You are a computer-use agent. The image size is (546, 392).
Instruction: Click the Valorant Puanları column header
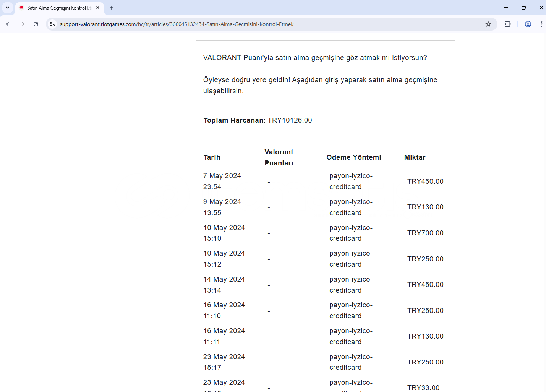click(x=279, y=157)
